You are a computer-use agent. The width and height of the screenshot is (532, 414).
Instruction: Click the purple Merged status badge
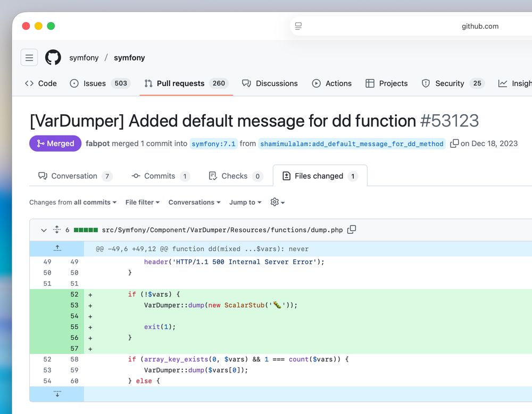(55, 143)
